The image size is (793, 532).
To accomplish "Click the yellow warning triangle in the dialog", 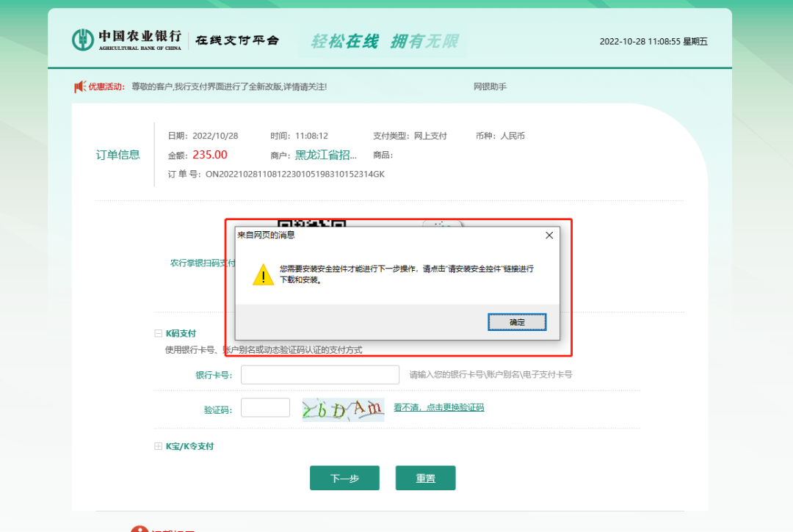I will [263, 274].
